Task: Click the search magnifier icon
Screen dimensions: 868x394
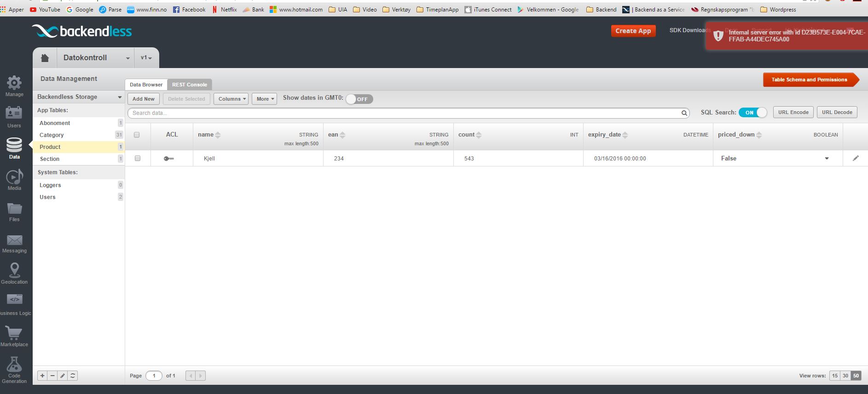Action: (684, 113)
